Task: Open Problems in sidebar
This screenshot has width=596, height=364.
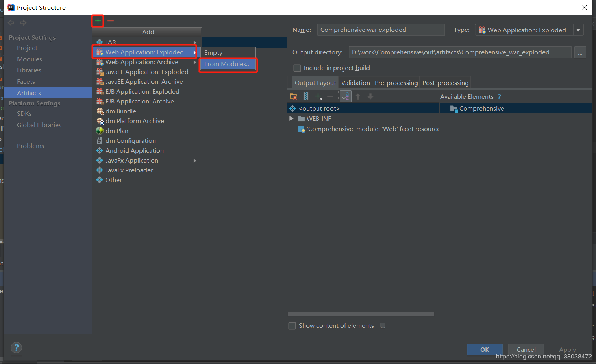Action: coord(30,146)
